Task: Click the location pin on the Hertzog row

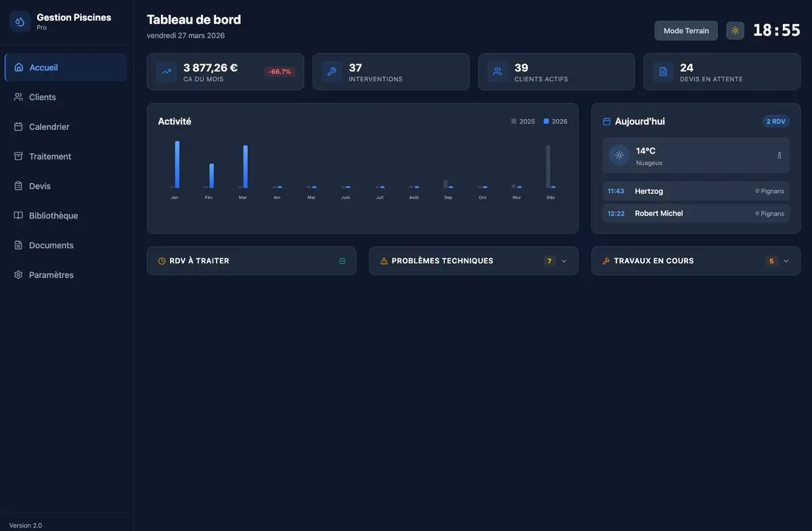Action: [757, 191]
